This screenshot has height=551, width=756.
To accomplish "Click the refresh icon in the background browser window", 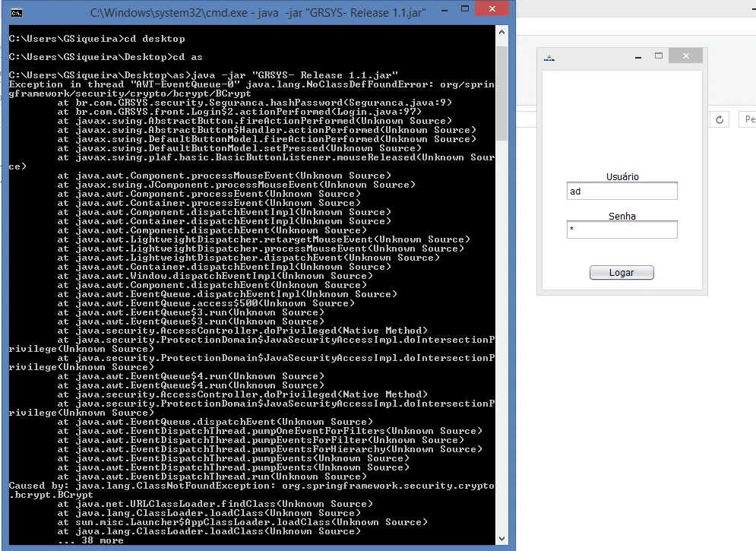I will [720, 119].
